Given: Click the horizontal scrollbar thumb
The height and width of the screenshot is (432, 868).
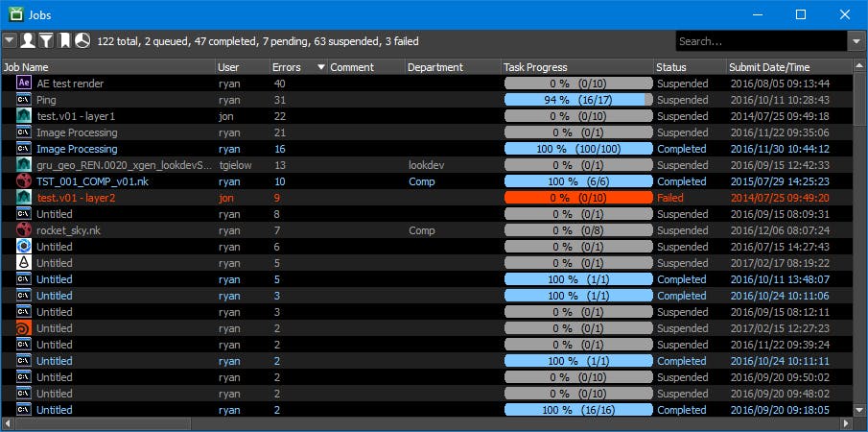Looking at the screenshot, I should [x=103, y=423].
